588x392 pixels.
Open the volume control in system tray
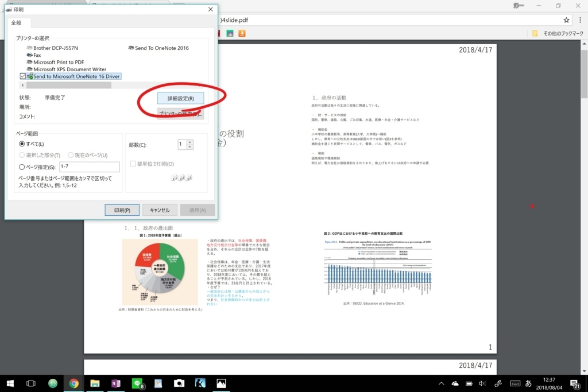coord(481,383)
